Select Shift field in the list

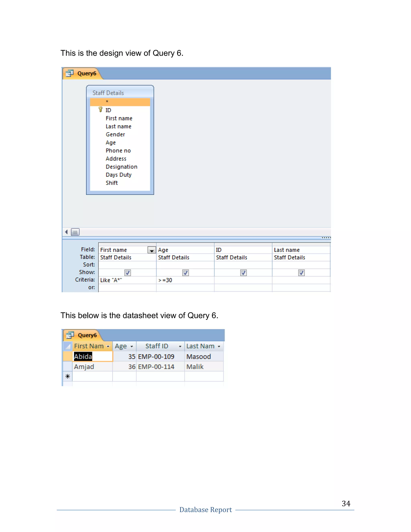pyautogui.click(x=112, y=183)
